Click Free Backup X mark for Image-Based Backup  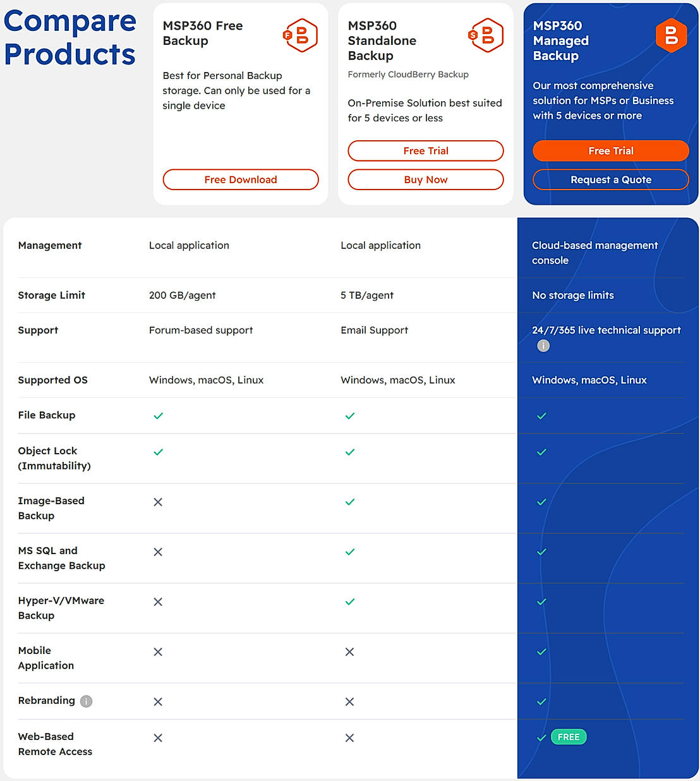click(158, 502)
